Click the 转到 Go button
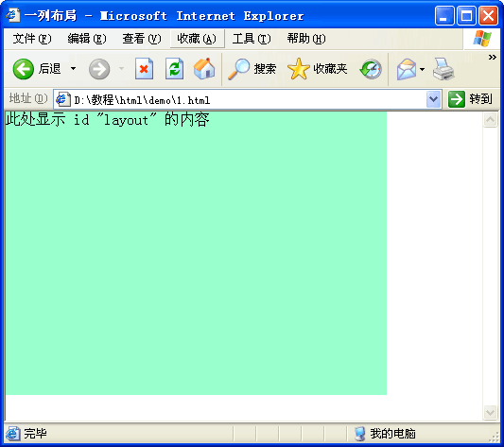The image size is (504, 447). (x=470, y=99)
